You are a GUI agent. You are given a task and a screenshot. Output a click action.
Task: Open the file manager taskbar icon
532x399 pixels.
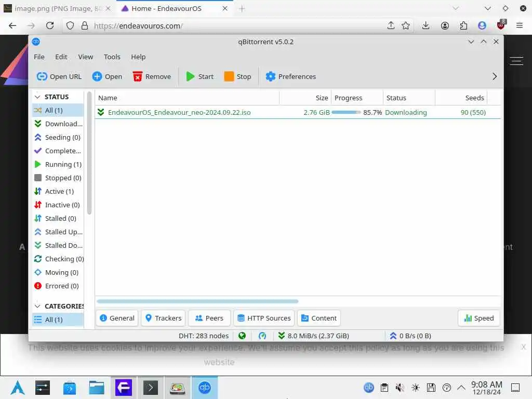(96, 388)
